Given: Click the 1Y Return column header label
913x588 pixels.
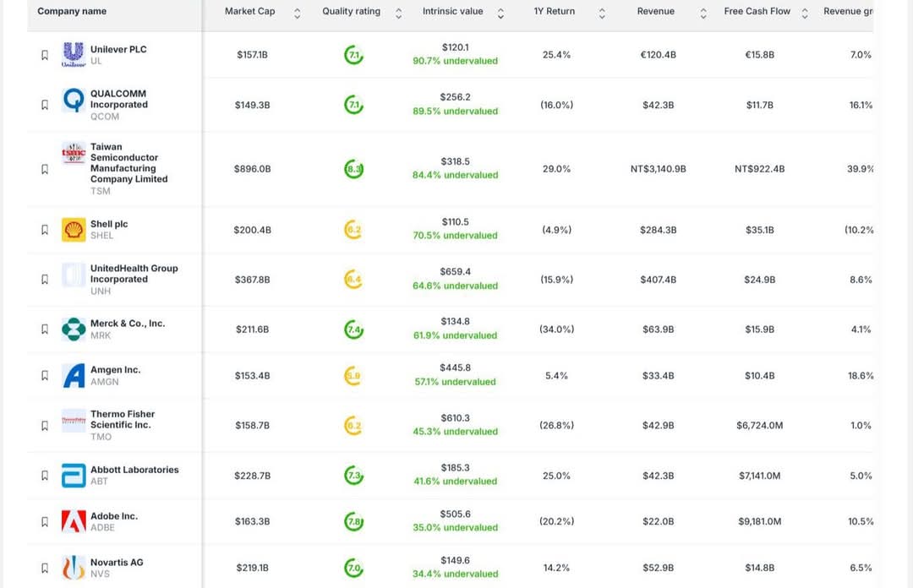Looking at the screenshot, I should tap(555, 11).
